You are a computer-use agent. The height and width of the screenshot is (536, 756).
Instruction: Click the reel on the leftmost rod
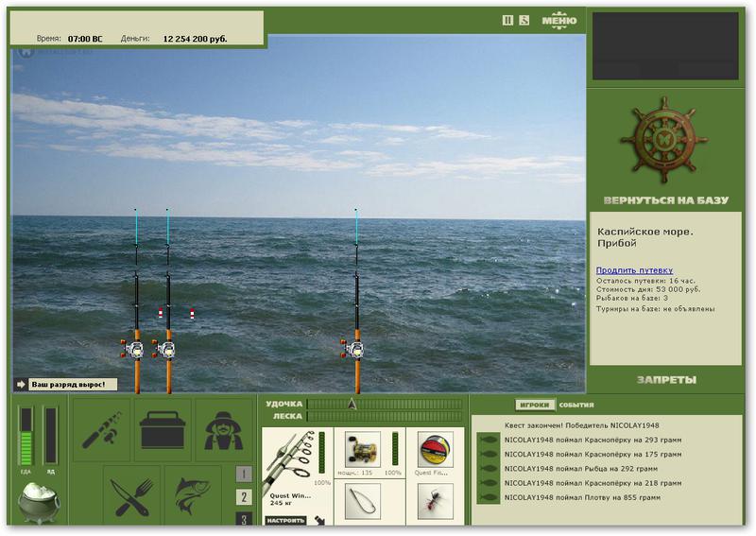(133, 349)
